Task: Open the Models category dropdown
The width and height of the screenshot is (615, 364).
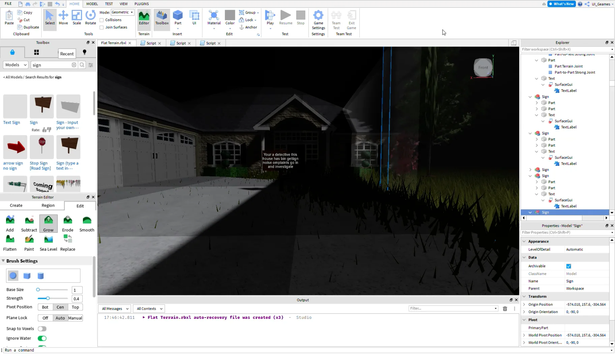Action: pos(16,65)
